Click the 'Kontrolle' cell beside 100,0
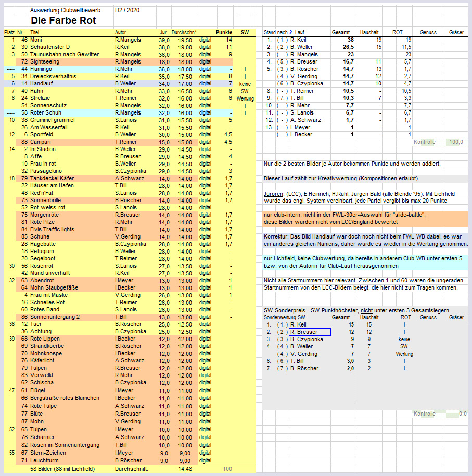Image resolution: width=472 pixels, height=476 pixels. pos(424,142)
